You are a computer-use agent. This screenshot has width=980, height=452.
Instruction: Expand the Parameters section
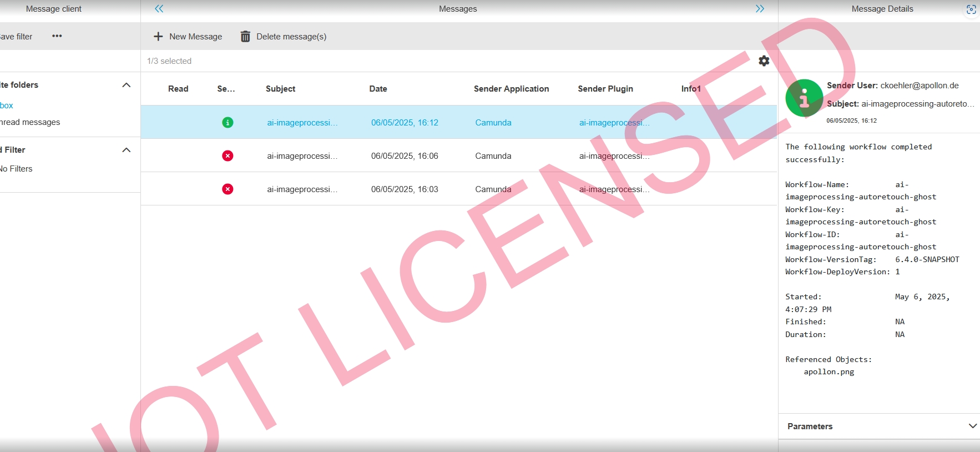(972, 426)
